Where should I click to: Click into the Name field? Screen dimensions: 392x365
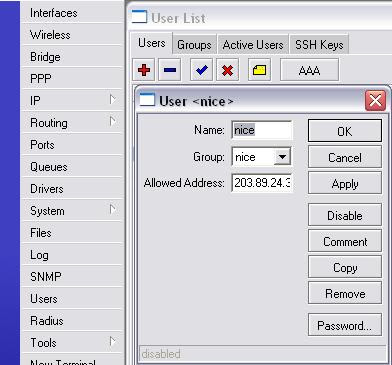[x=262, y=130]
